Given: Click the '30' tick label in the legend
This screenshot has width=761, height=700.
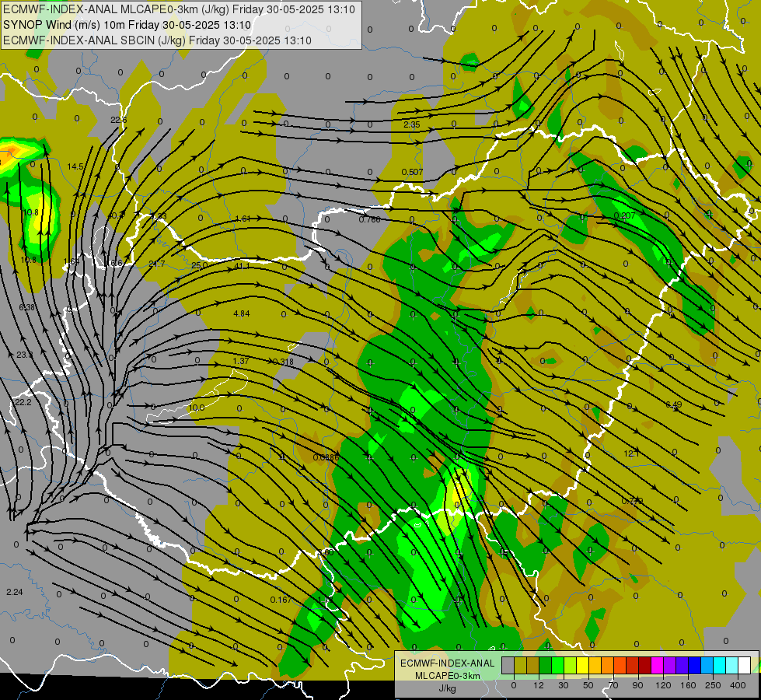Looking at the screenshot, I should coord(564,685).
